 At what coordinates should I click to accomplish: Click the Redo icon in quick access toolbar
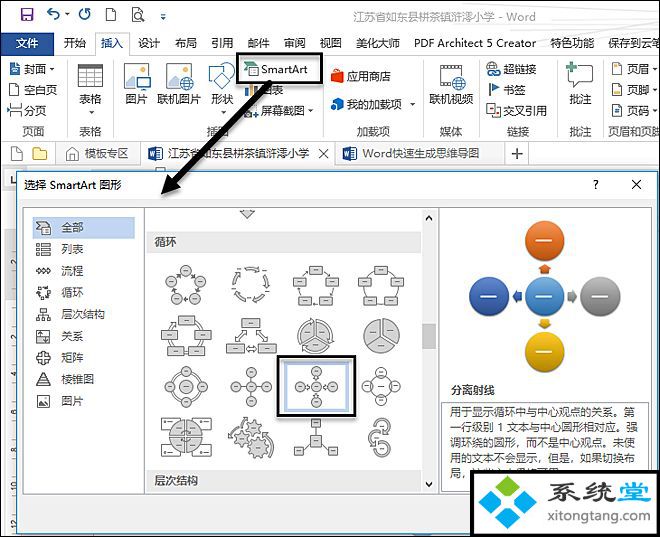tap(85, 14)
